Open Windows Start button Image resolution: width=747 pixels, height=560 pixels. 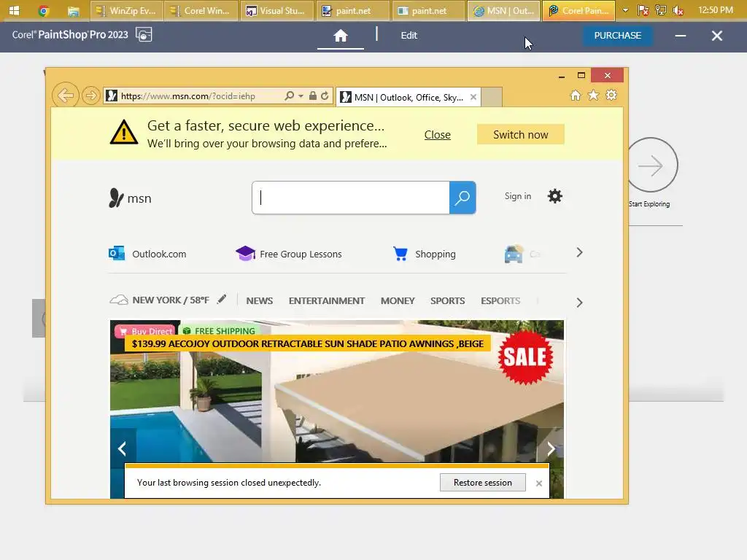click(x=15, y=10)
